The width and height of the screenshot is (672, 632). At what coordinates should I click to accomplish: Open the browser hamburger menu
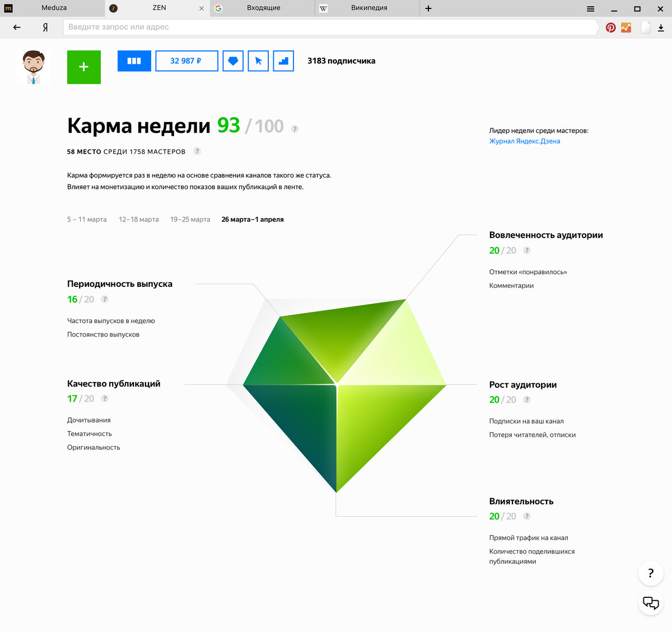point(590,8)
